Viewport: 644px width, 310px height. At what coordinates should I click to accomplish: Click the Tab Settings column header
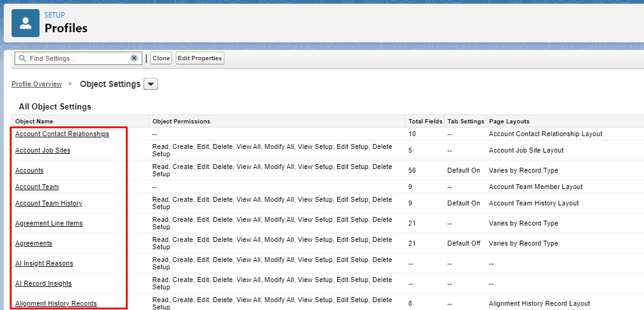tap(466, 122)
